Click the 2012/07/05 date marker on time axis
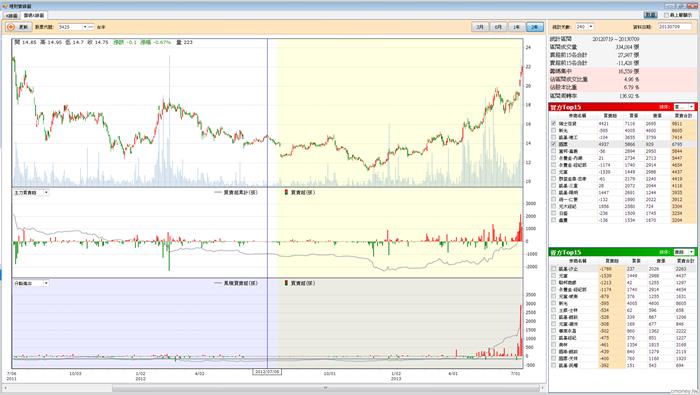This screenshot has height=395, width=700. 267,372
